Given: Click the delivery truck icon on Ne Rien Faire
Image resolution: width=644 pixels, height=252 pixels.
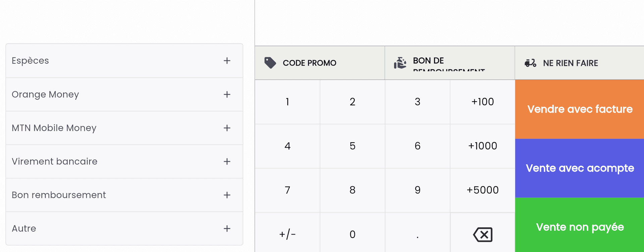Looking at the screenshot, I should (x=530, y=63).
